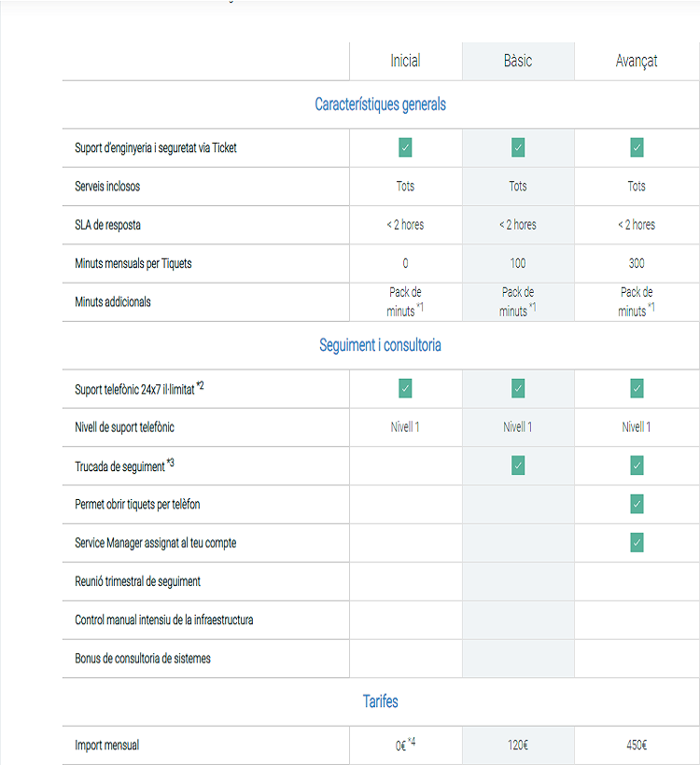Click Avançat checkmark for Suport telefònic 24x7
The width and height of the screenshot is (700, 765).
[x=637, y=388]
